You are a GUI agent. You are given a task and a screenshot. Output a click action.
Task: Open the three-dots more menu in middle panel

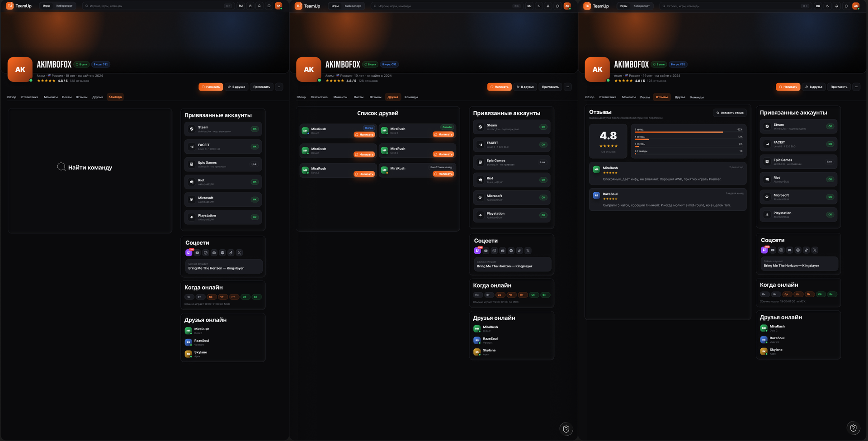tap(568, 87)
